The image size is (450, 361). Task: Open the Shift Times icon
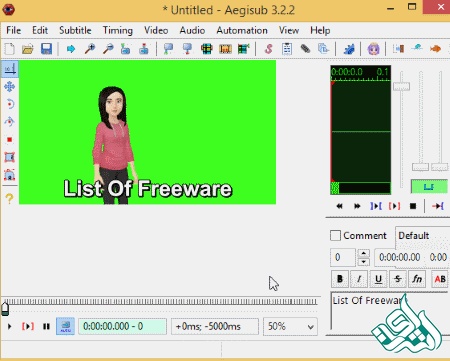point(398,49)
